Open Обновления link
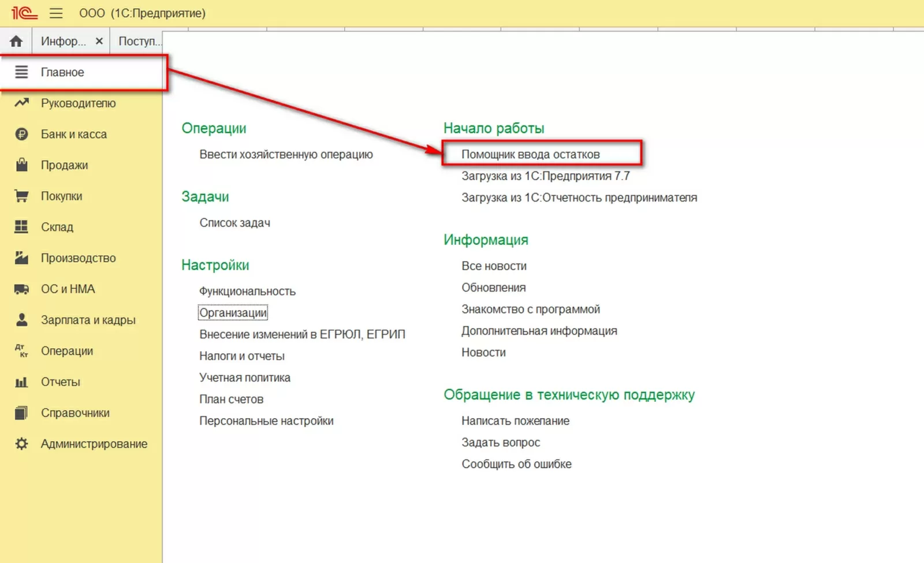 (x=493, y=288)
